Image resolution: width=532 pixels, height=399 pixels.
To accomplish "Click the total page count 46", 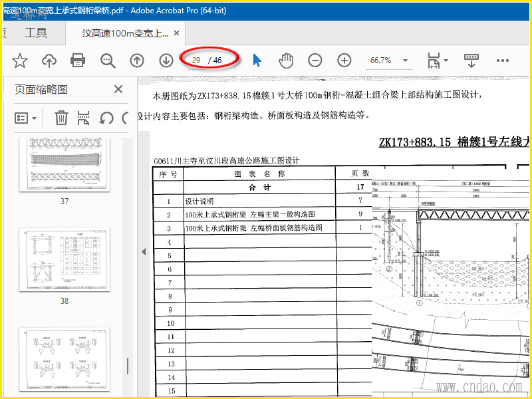I will 217,61.
